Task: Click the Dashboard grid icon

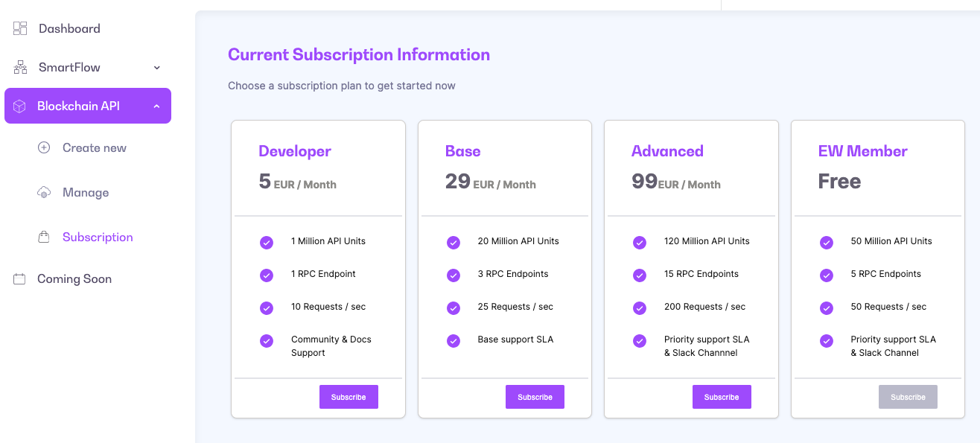Action: pos(20,29)
